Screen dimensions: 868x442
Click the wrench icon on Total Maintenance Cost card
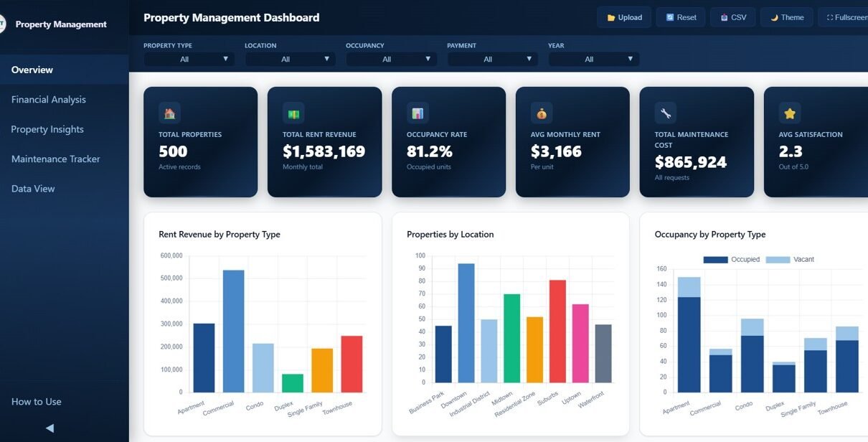(x=666, y=113)
